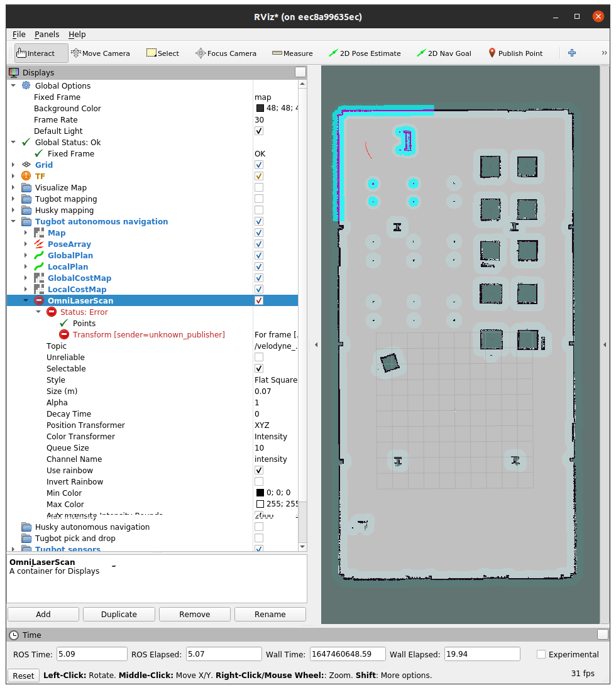Toggle the Use rainbow checkbox

pos(259,471)
